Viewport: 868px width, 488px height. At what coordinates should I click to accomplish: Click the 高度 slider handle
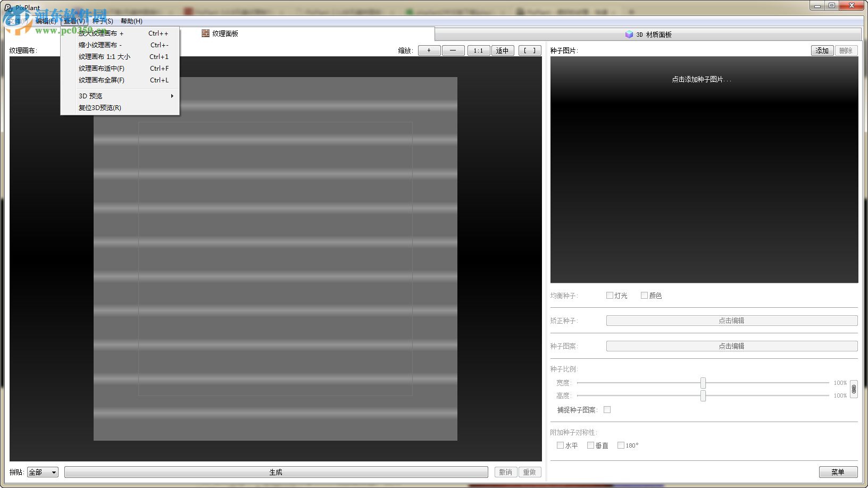(x=703, y=396)
